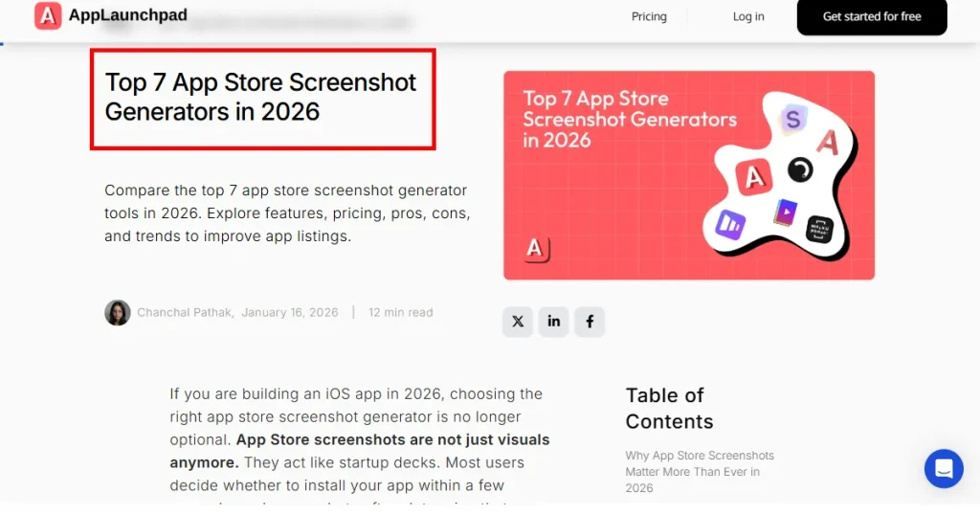The image size is (980, 515).
Task: Click the AppLaunchpad logo icon
Action: 48,15
